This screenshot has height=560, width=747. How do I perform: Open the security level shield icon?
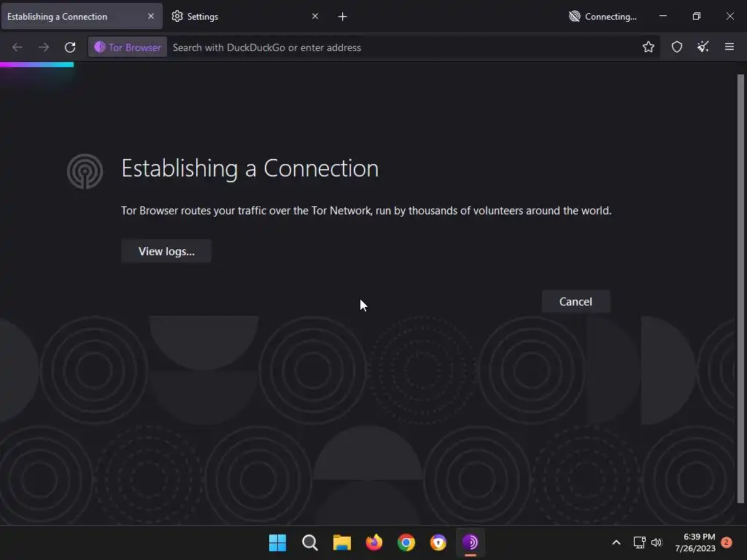tap(677, 47)
